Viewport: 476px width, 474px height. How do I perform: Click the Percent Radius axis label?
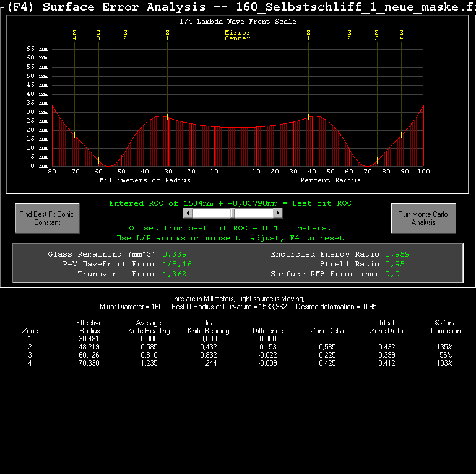[x=331, y=180]
